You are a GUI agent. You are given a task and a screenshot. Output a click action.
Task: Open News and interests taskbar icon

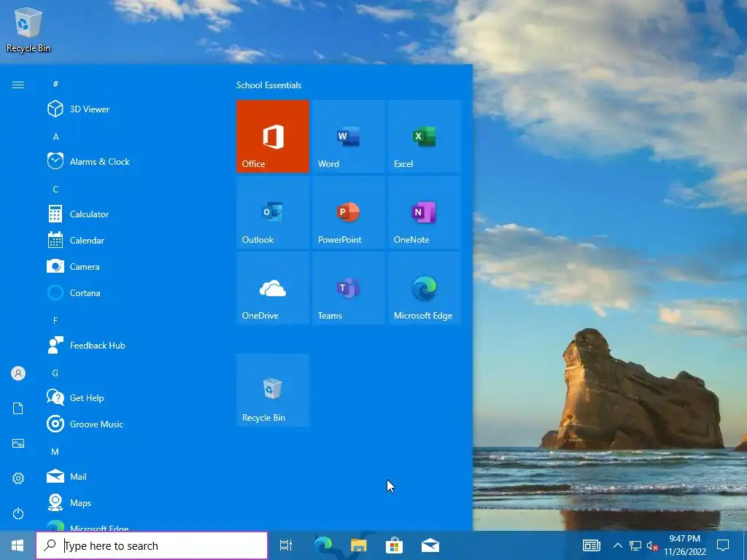click(591, 545)
